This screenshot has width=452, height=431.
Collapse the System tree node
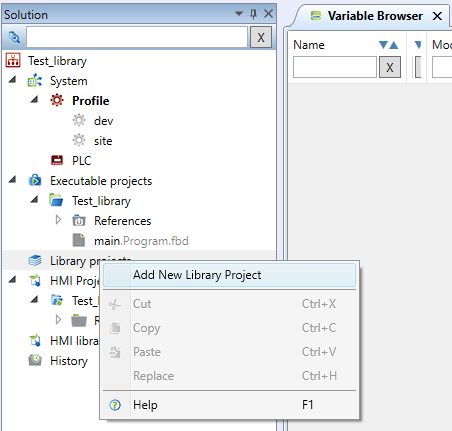point(13,80)
